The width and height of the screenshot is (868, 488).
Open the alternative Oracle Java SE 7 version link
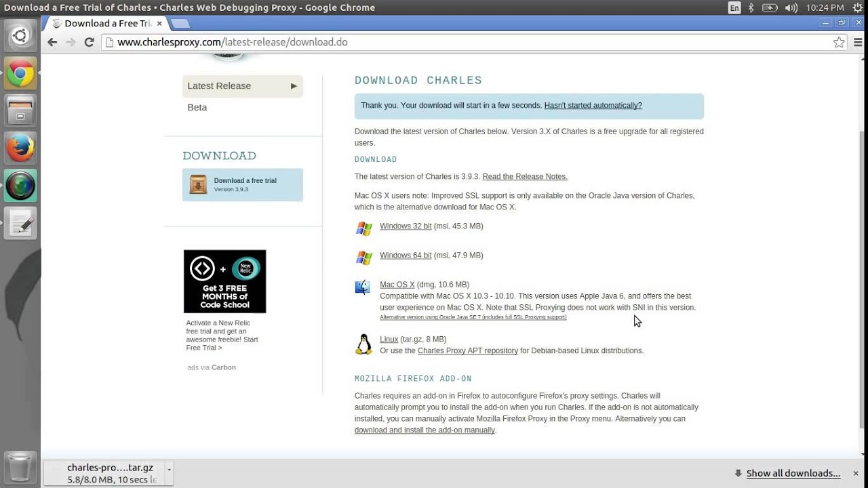[473, 317]
